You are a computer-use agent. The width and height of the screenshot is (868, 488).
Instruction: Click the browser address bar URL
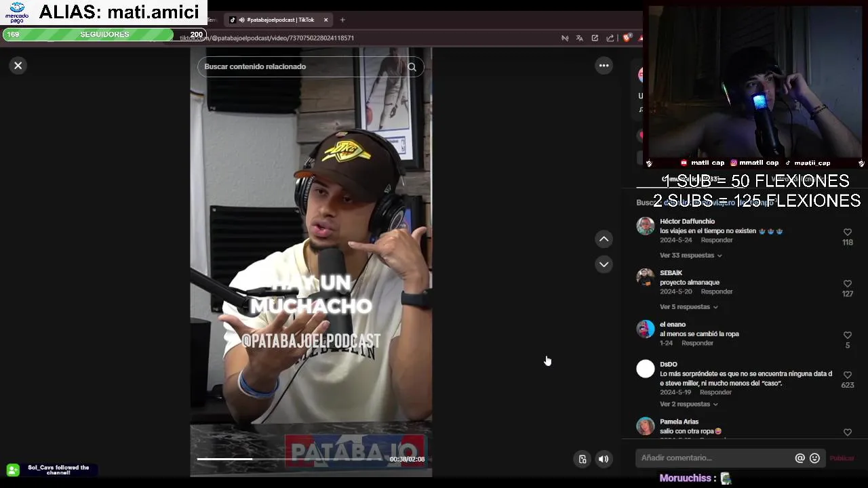(x=267, y=38)
